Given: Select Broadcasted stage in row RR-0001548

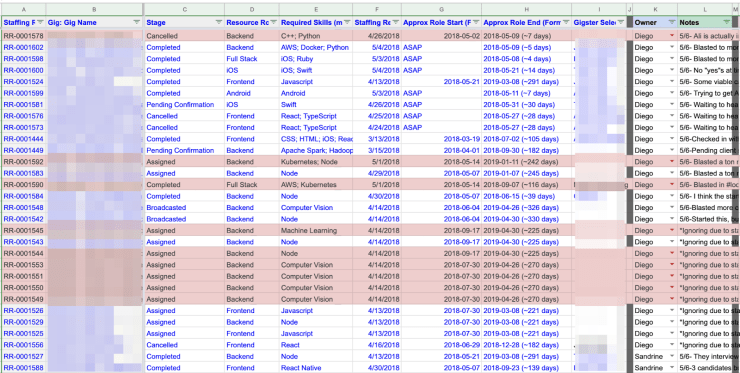Looking at the screenshot, I should (x=185, y=208).
